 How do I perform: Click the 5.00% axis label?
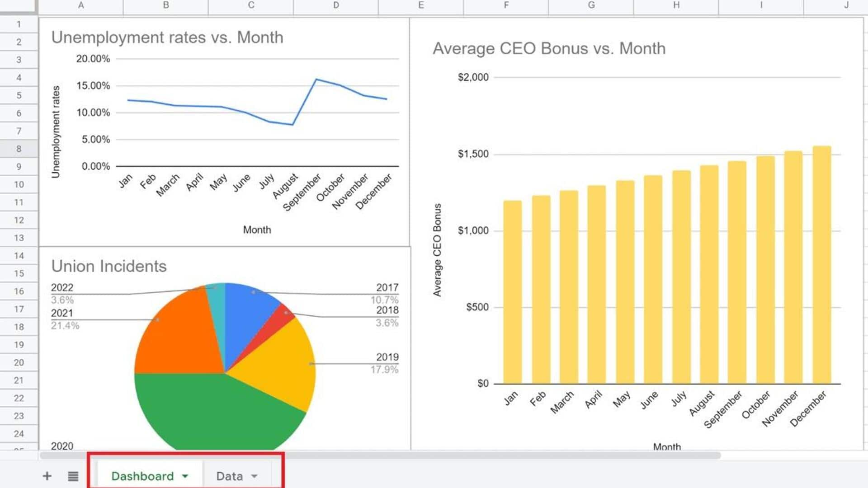tap(96, 140)
